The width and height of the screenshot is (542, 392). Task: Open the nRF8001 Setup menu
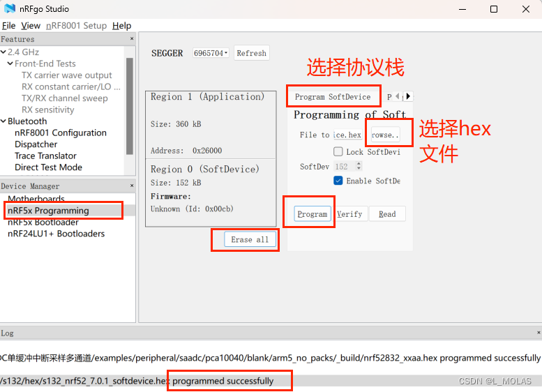77,26
